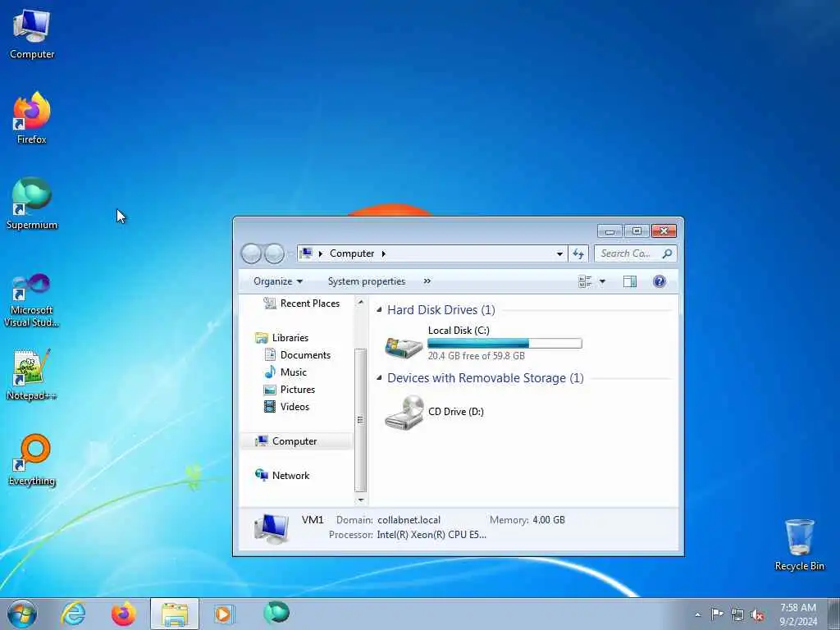Click the Explorer Forward navigation button
Screen dimensions: 840x630
point(274,253)
